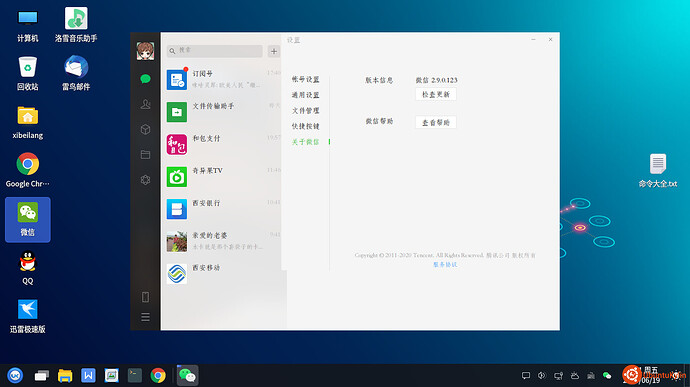Click the phone icon in WeChat sidebar
690x387 pixels.
[x=145, y=297]
